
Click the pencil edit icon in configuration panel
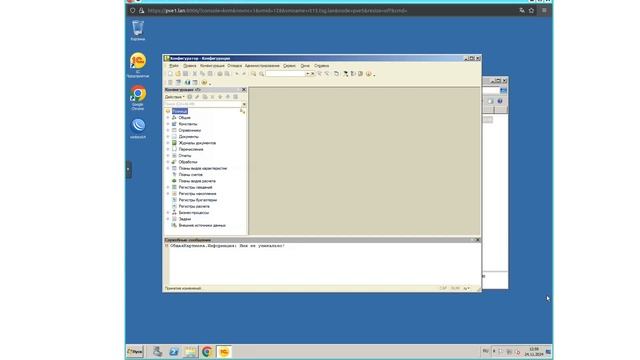tap(197, 97)
